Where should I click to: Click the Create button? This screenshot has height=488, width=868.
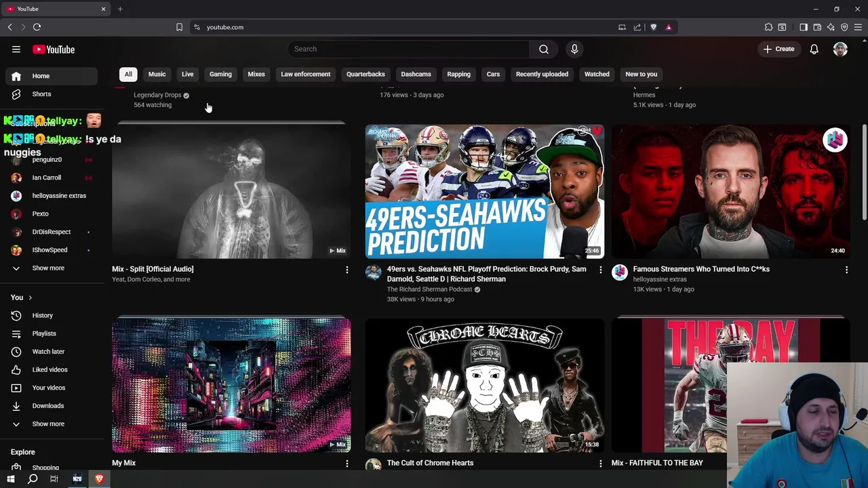click(778, 49)
